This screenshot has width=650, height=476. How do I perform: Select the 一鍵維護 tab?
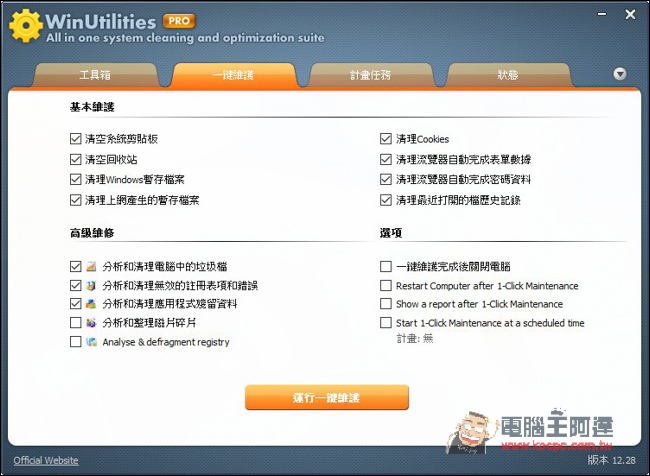click(233, 75)
